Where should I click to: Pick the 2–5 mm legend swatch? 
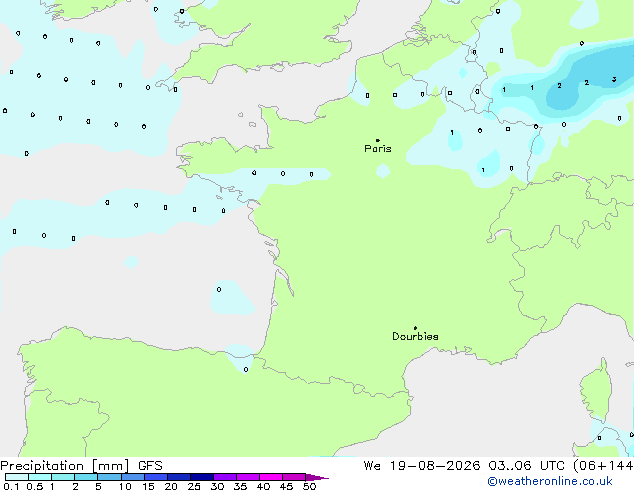click(x=86, y=477)
